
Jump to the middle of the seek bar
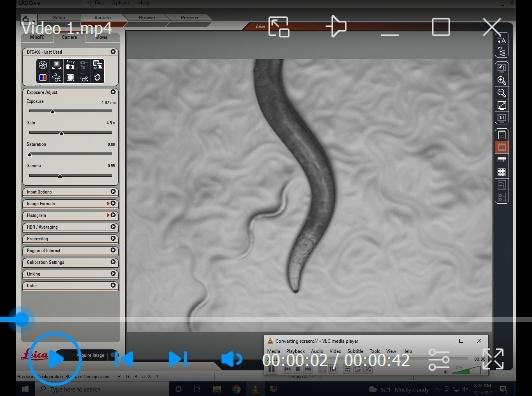(266, 319)
